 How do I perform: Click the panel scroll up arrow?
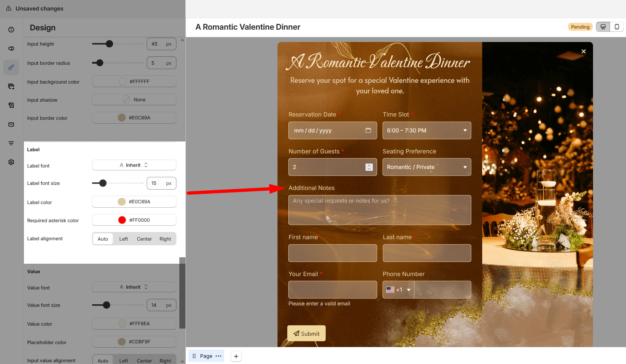click(182, 40)
